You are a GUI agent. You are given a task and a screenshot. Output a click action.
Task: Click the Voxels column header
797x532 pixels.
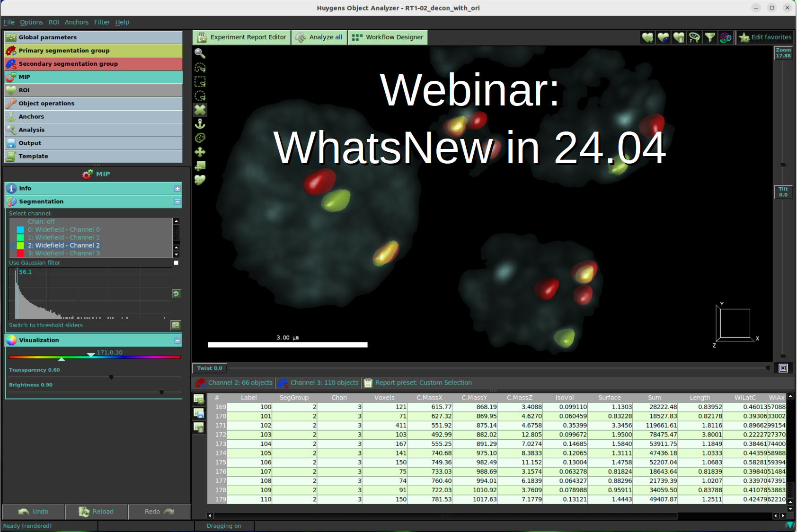384,398
